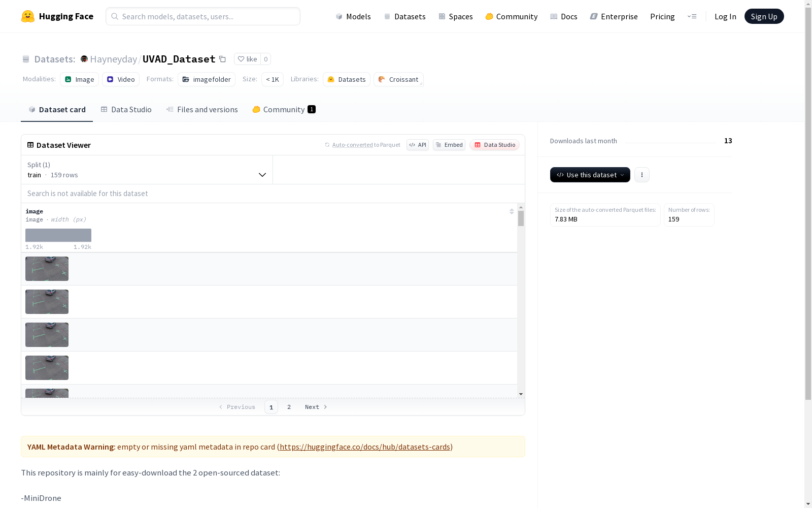Open the second car image thumbnail
Screen dimensions: 812x508
point(47,302)
